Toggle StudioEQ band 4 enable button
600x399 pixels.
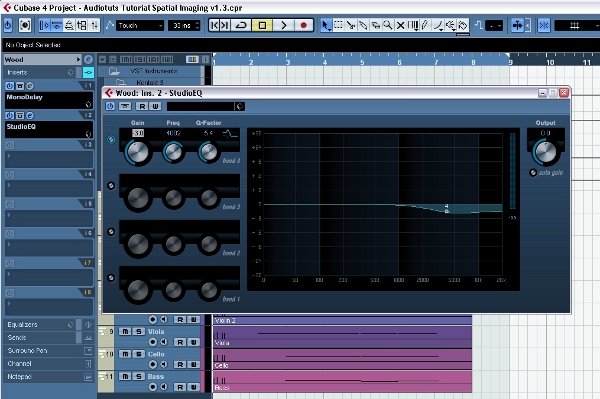tap(111, 140)
